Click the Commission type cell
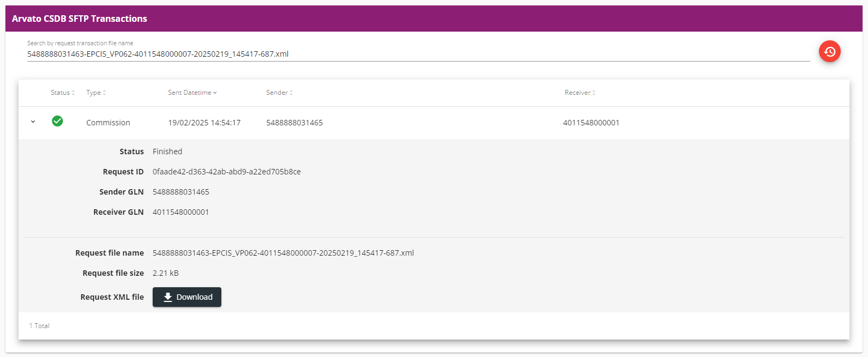This screenshot has height=357, width=868. 108,123
